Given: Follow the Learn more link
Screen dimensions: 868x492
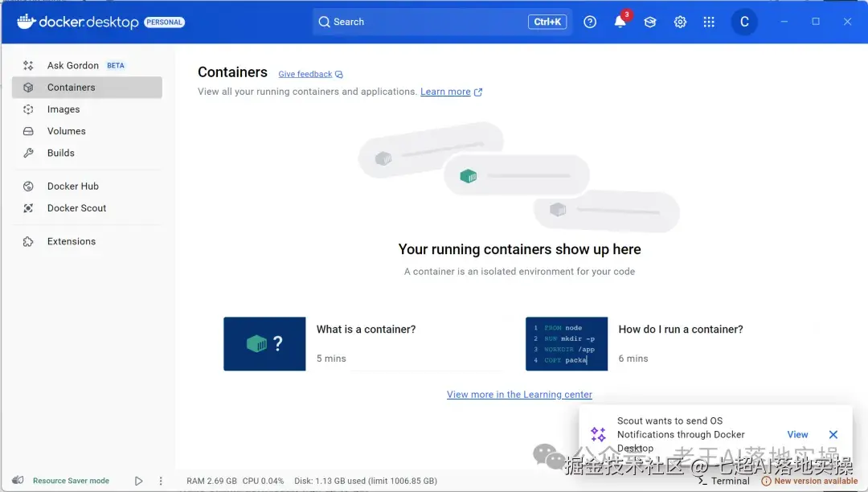Looking at the screenshot, I should click(x=445, y=92).
